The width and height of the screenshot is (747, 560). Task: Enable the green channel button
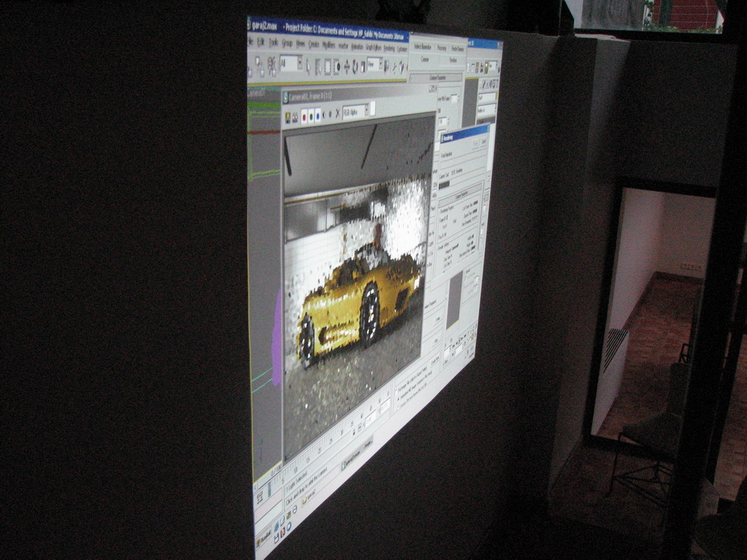coord(313,116)
